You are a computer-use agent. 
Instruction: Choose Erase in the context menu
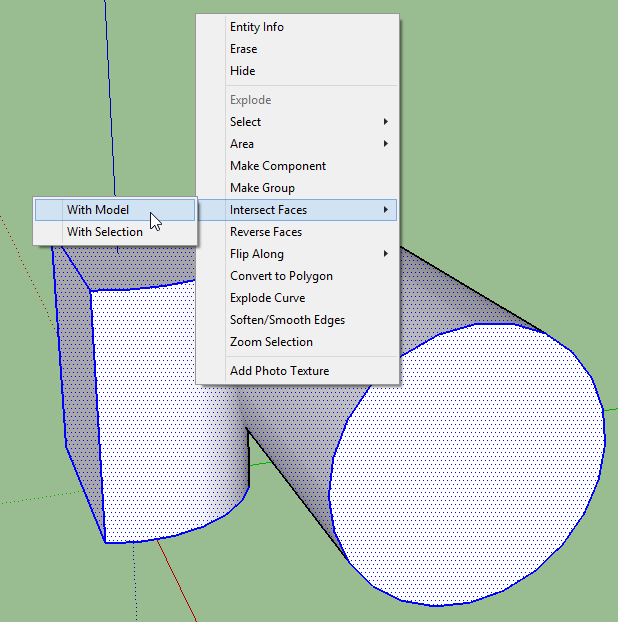(243, 49)
